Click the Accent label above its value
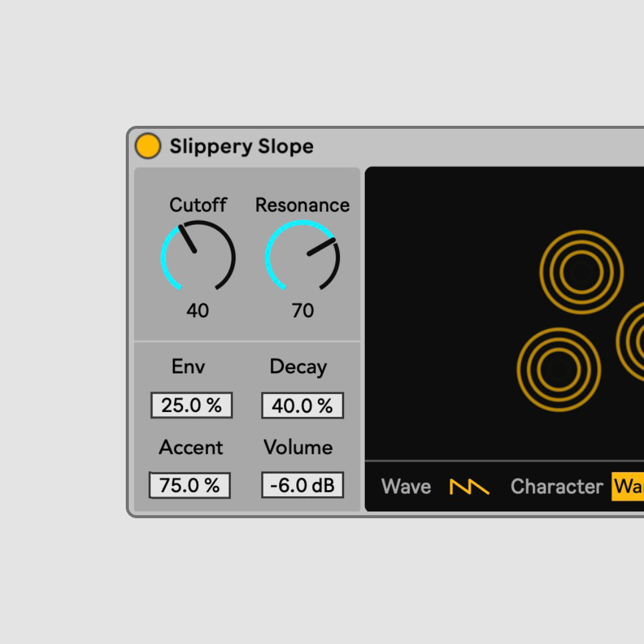644x644 pixels. tap(190, 447)
